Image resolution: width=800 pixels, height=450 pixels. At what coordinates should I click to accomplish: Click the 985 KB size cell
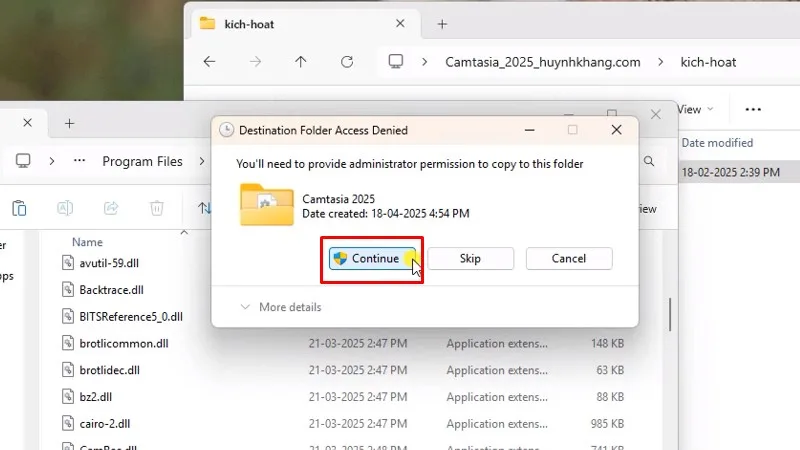(x=607, y=424)
